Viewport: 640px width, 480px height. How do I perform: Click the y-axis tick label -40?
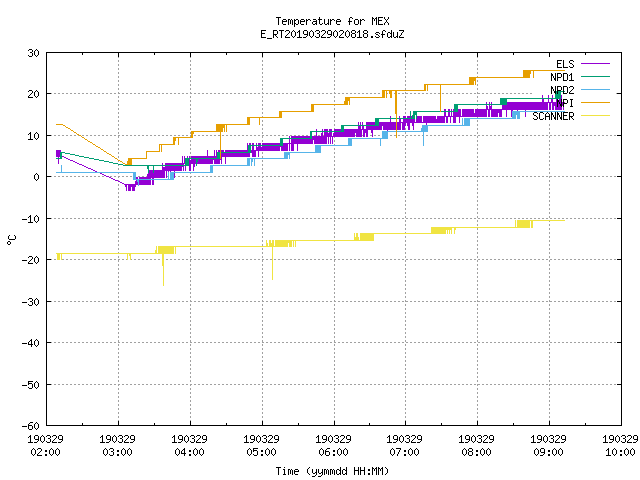coord(31,343)
